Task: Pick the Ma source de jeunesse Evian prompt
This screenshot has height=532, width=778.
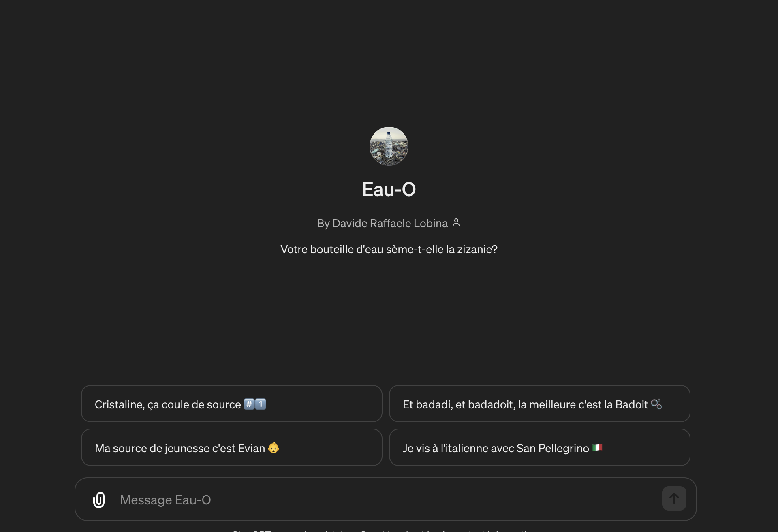Action: coord(232,447)
